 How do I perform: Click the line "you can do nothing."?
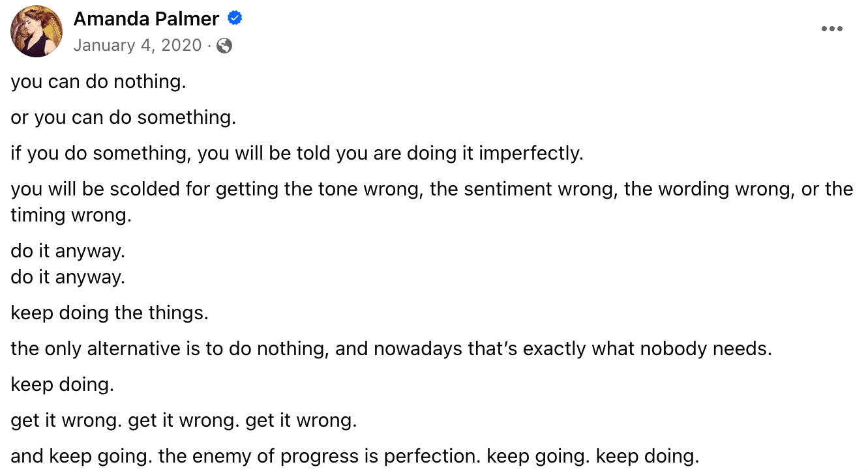[98, 82]
